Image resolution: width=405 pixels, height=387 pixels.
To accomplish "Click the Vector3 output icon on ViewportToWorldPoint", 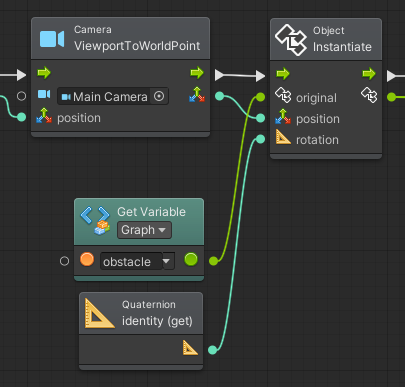I will 197,94.
